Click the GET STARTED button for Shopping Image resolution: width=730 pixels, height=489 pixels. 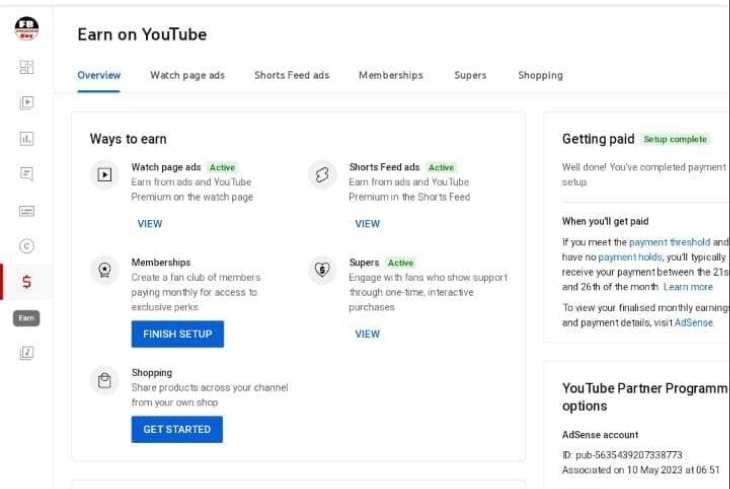[177, 429]
